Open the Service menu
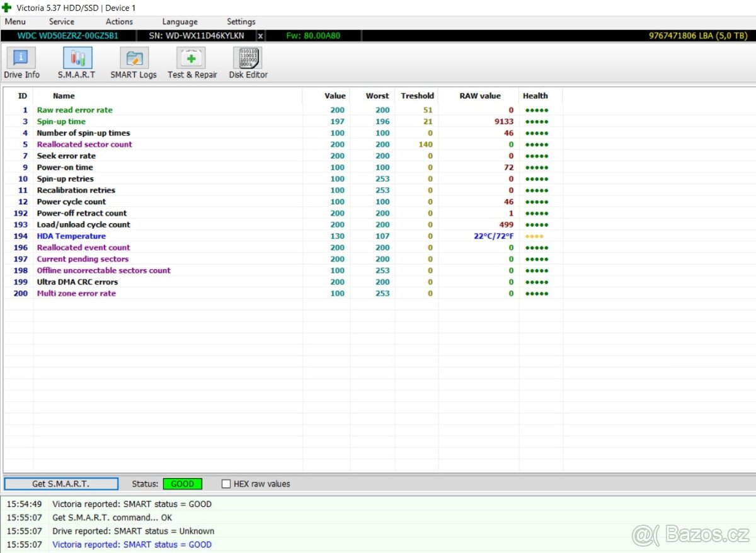The width and height of the screenshot is (756, 553). [x=62, y=21]
